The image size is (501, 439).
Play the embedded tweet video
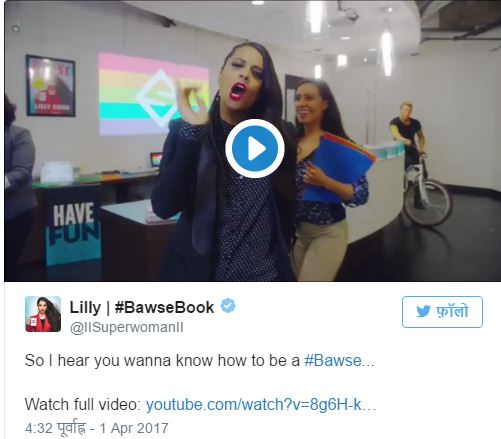[255, 149]
